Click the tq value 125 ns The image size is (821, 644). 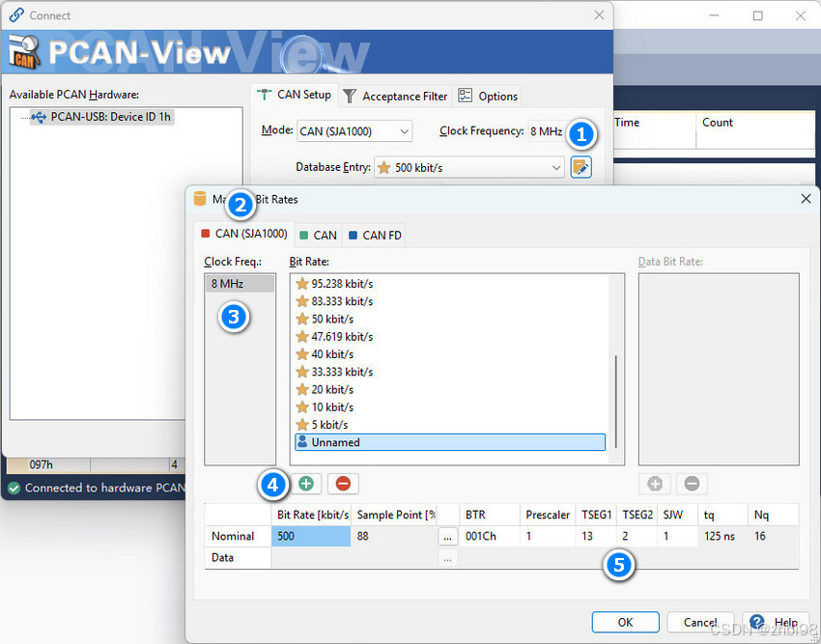(720, 536)
